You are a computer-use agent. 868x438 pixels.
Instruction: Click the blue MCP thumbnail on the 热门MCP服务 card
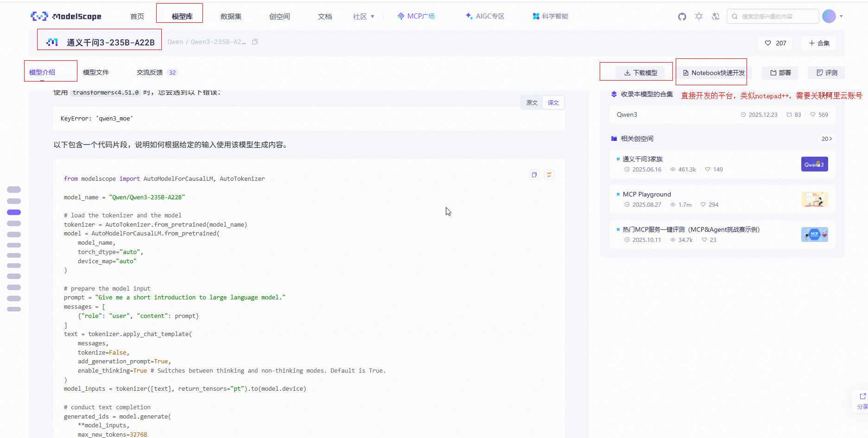(x=814, y=235)
